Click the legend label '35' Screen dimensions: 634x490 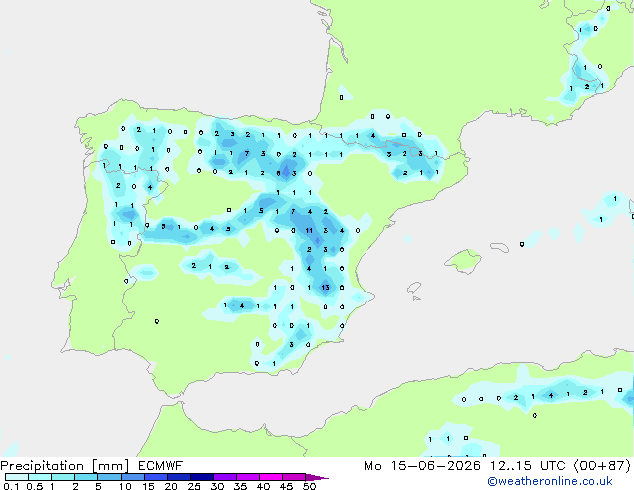[x=240, y=486]
